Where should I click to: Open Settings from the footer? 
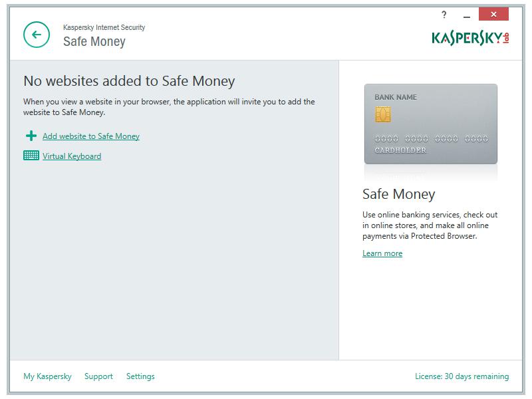coord(140,376)
